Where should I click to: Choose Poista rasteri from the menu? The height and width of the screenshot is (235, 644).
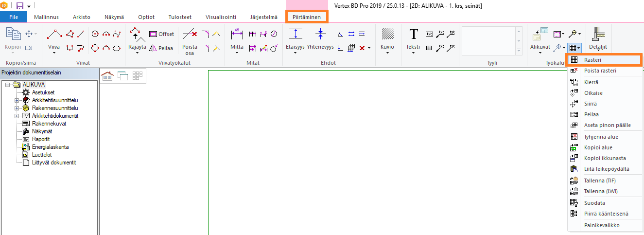point(600,71)
